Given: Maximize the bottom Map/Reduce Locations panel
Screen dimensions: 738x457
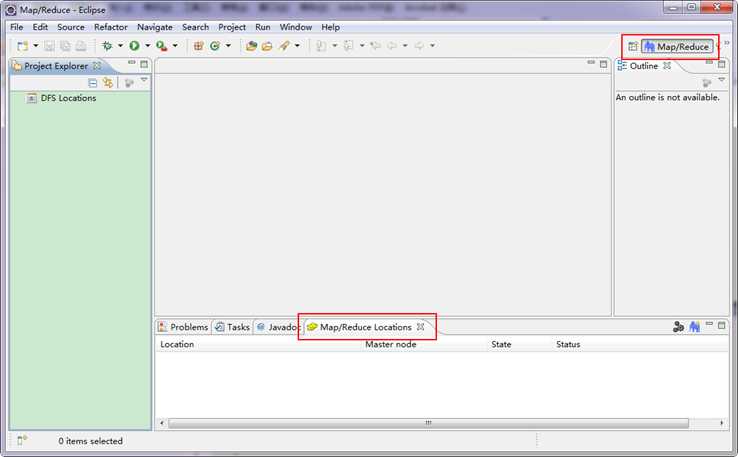Looking at the screenshot, I should (x=722, y=325).
